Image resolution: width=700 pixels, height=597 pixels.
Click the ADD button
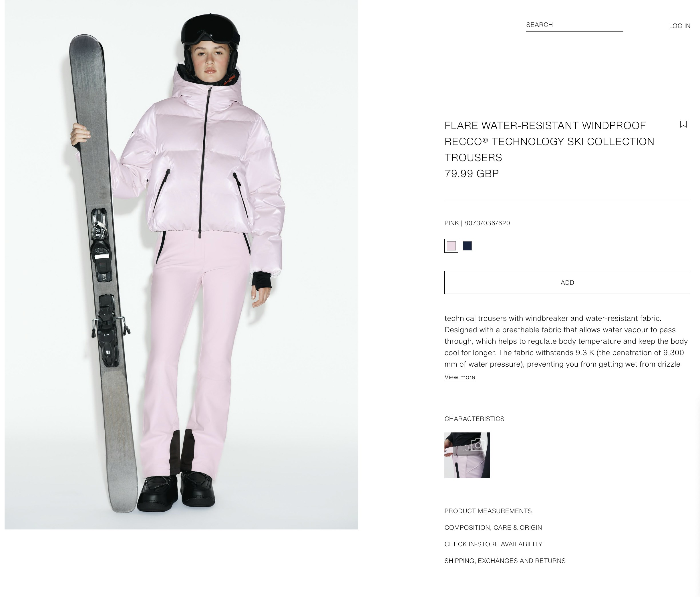pos(567,282)
